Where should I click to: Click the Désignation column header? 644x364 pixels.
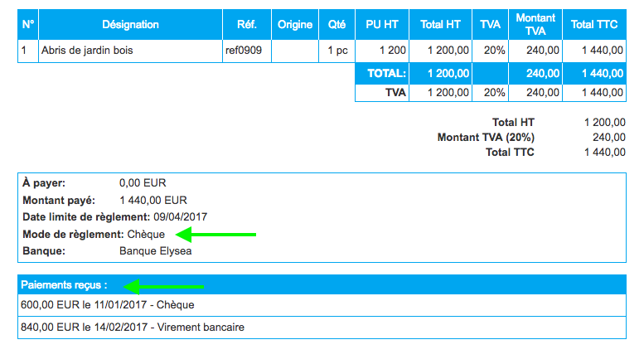[x=130, y=25]
